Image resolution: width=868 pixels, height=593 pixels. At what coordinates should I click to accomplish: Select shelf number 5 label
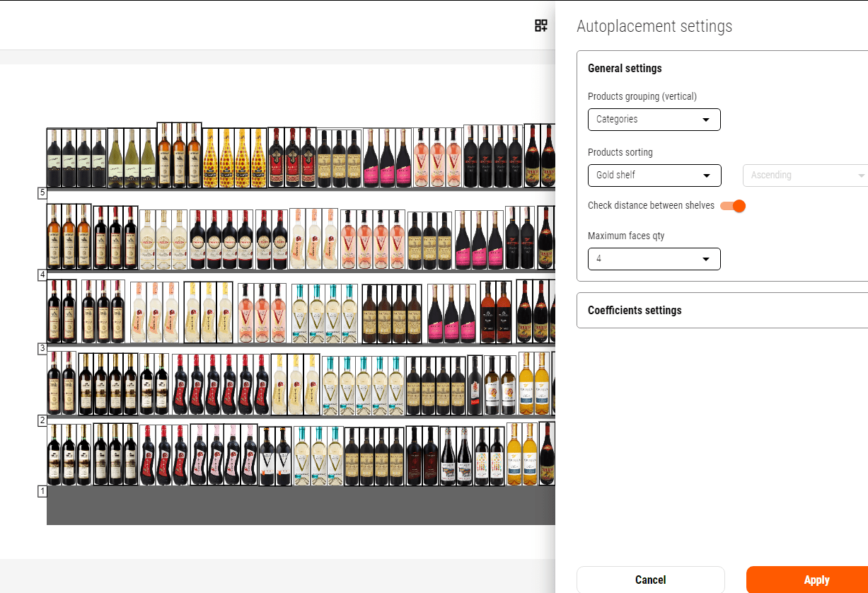pos(42,192)
